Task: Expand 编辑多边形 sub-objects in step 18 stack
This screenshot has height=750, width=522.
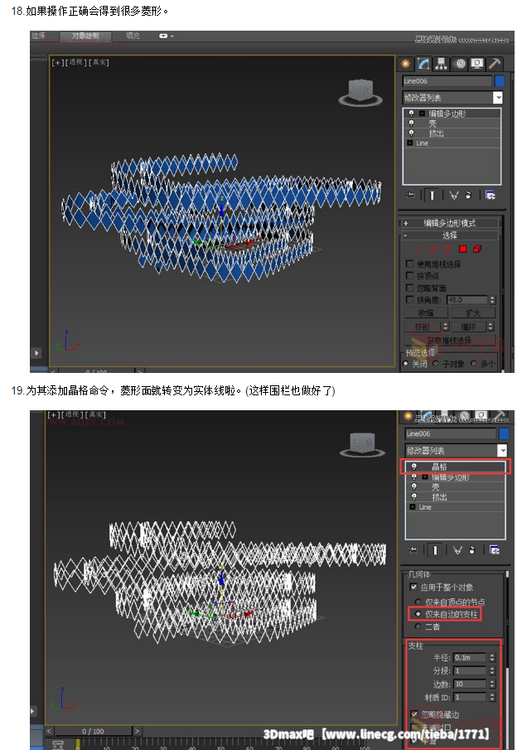Action: (422, 113)
